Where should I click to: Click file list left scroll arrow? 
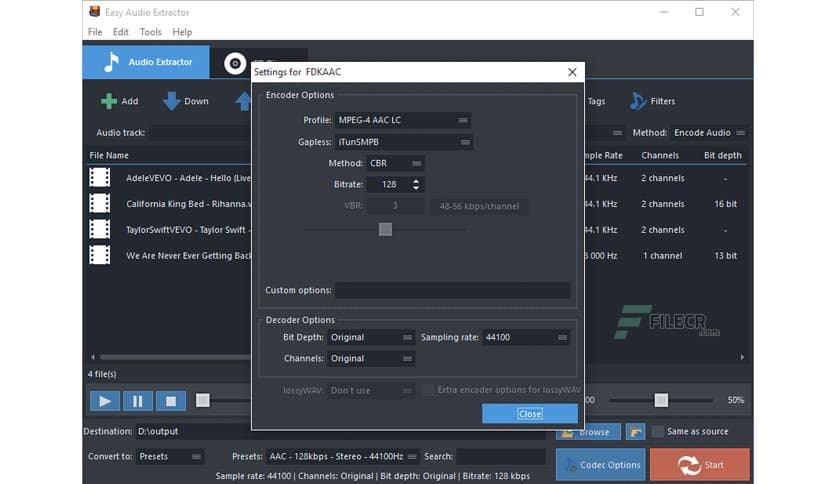93,357
